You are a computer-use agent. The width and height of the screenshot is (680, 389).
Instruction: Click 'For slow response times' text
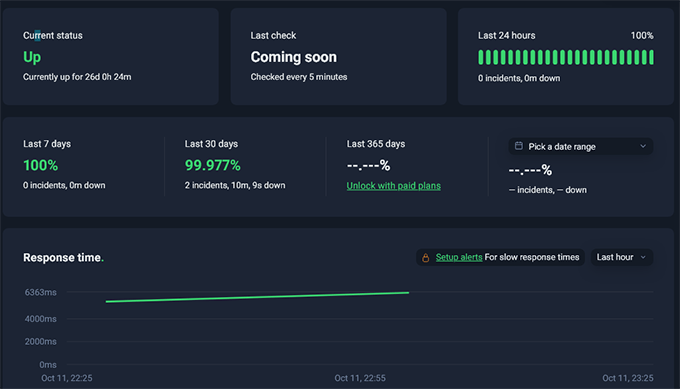(532, 257)
